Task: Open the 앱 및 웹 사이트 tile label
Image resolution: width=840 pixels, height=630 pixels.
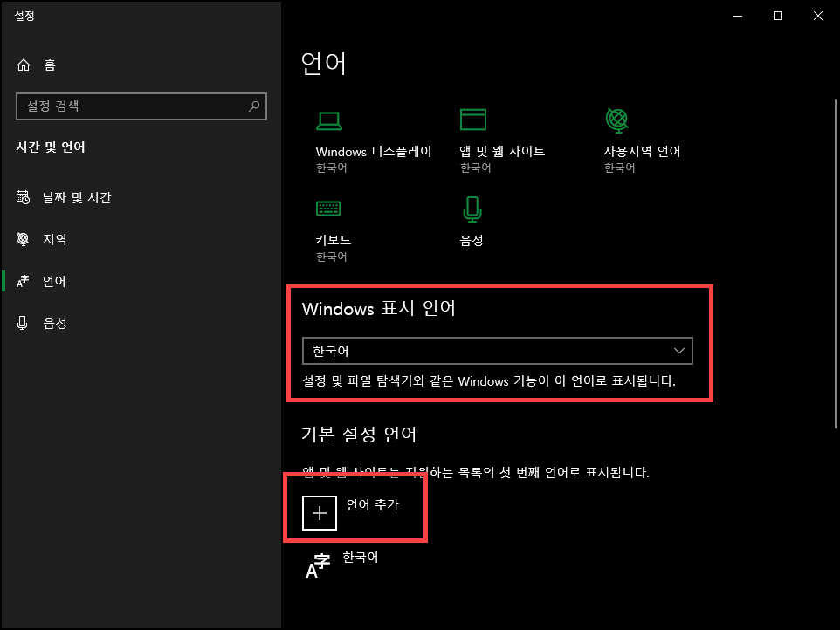Action: coord(502,152)
